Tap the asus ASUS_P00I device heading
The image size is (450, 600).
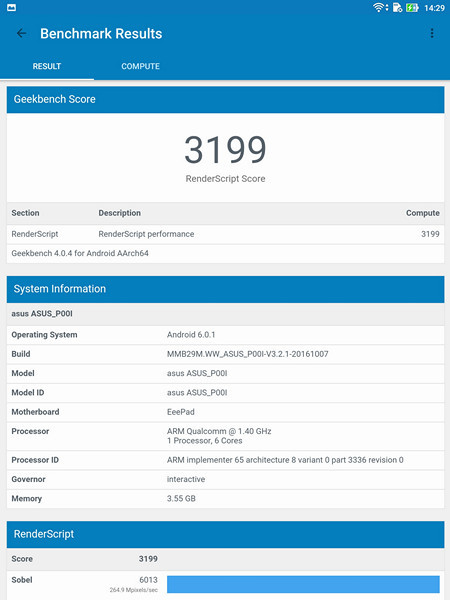[42, 314]
